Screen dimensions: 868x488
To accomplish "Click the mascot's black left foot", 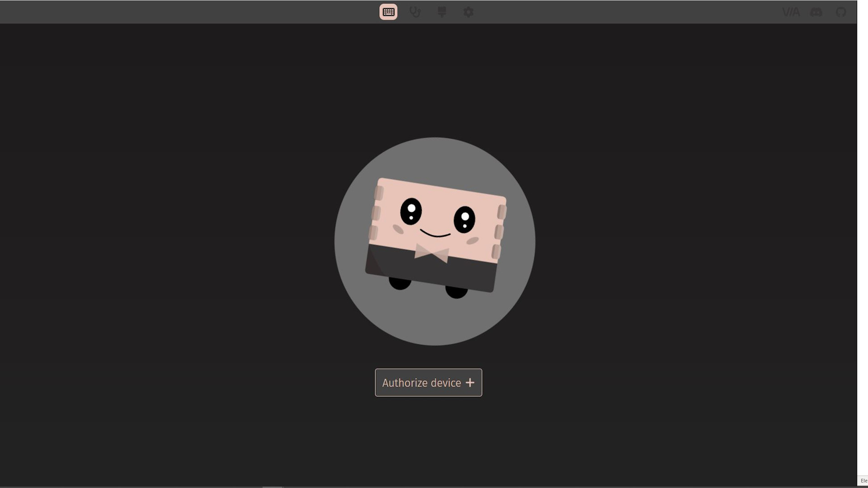I will 400,283.
